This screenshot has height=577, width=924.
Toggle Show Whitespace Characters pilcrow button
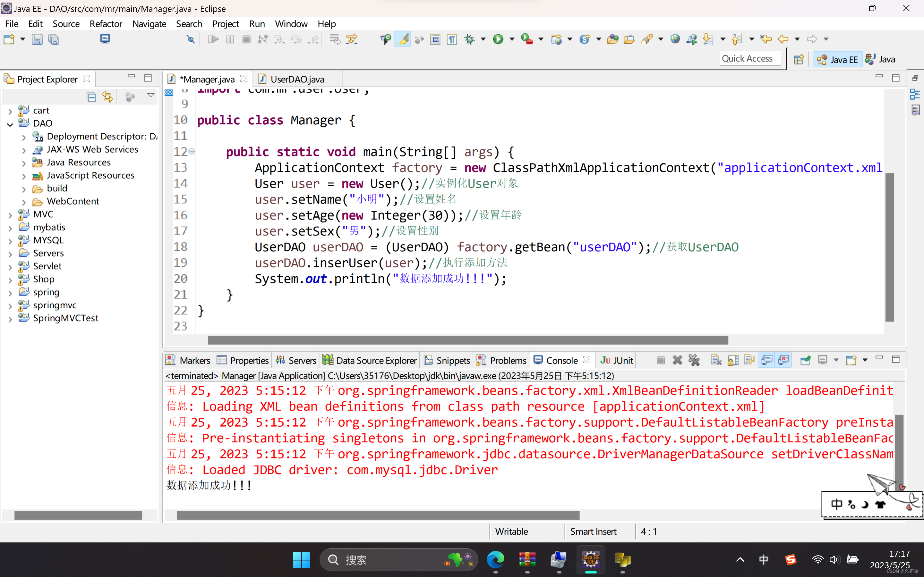tap(452, 39)
